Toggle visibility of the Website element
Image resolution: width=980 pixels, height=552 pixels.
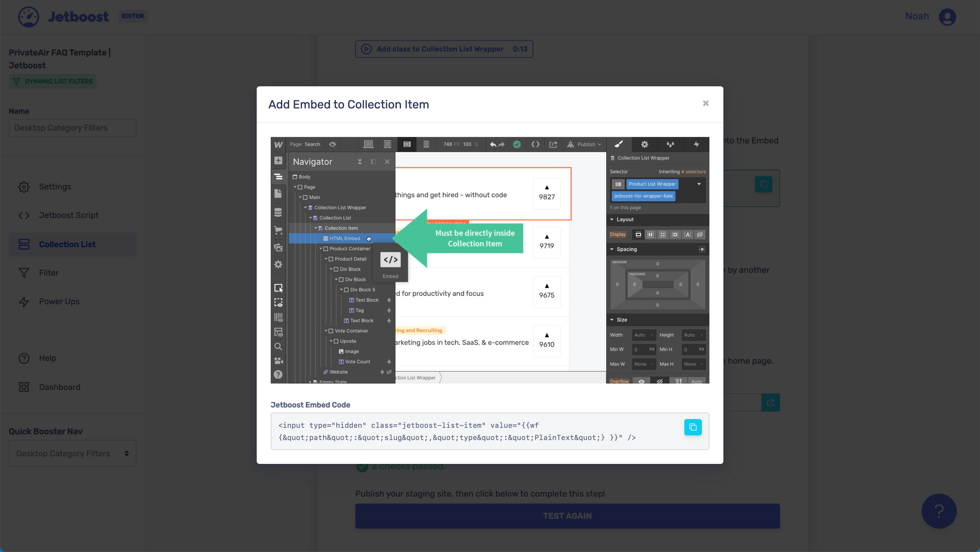click(389, 372)
